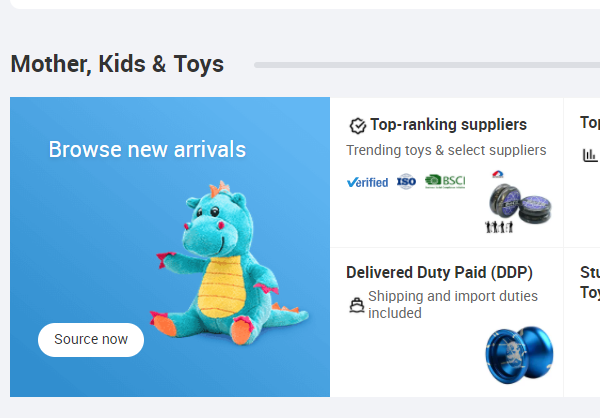Click Trending toys & select suppliers text

pos(446,150)
